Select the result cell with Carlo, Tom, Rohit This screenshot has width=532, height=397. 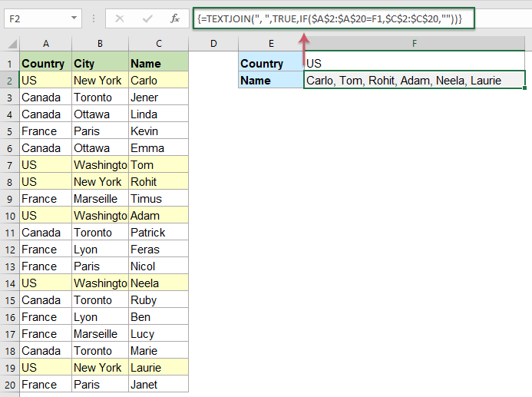coord(415,81)
